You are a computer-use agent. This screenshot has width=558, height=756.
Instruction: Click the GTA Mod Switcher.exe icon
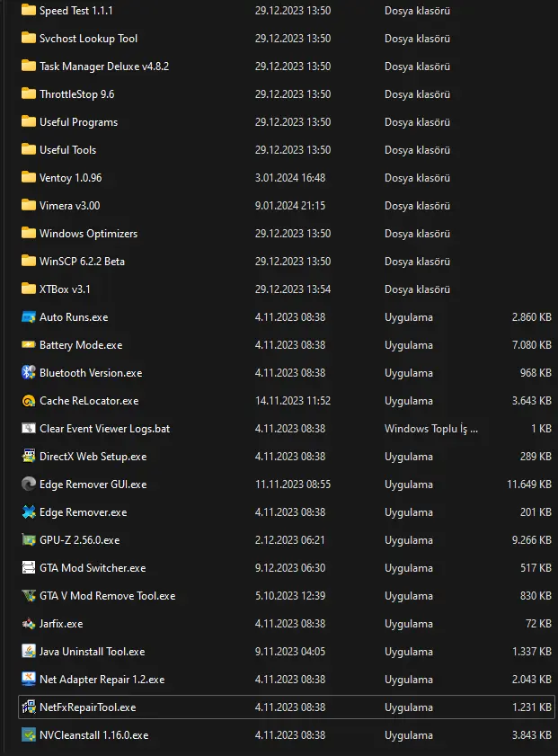pyautogui.click(x=29, y=567)
